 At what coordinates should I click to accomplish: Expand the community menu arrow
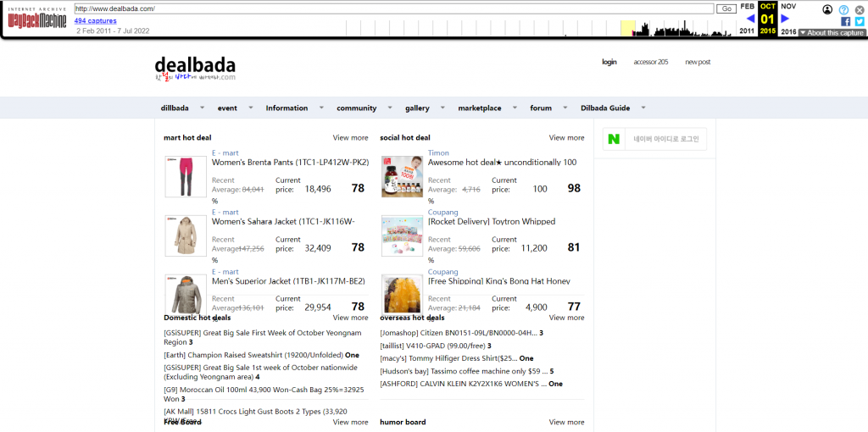pos(390,108)
